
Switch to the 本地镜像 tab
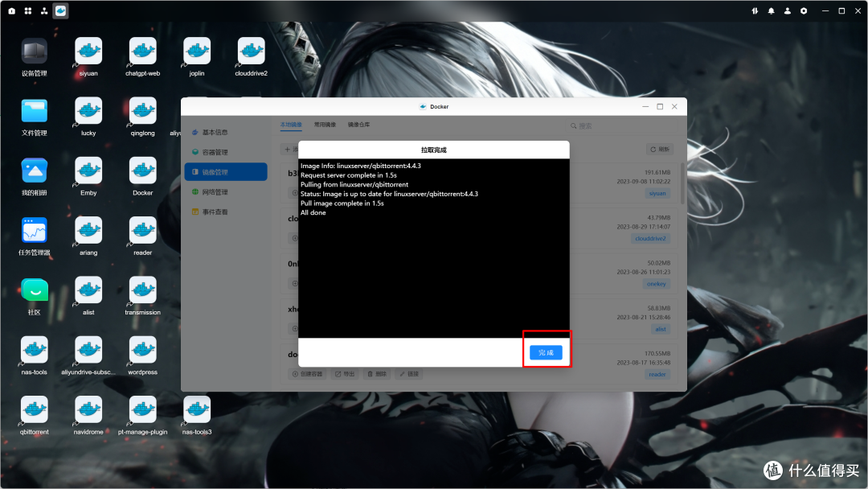(291, 125)
